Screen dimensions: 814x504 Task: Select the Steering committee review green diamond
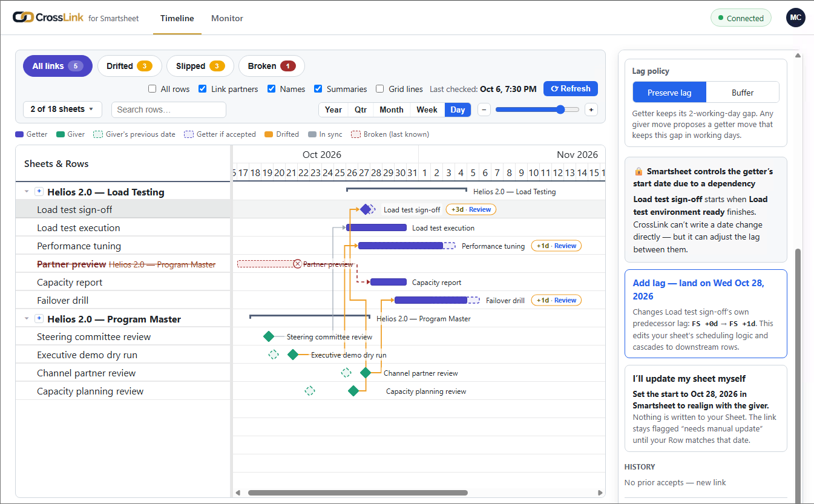point(269,336)
